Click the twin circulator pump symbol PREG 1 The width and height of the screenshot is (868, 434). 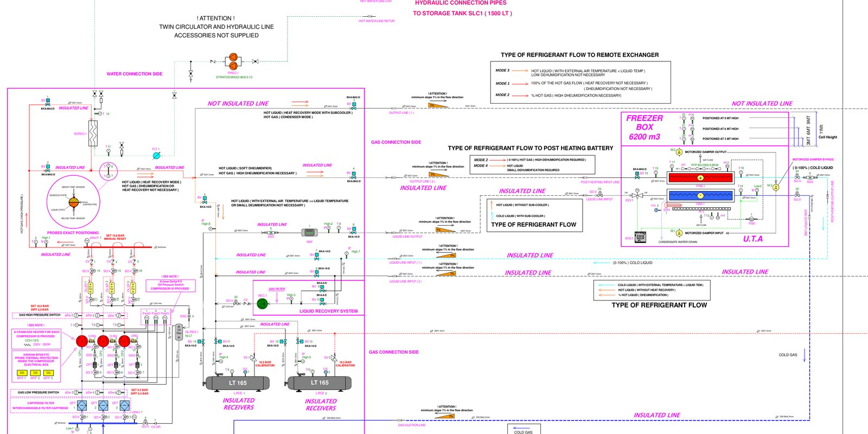click(233, 61)
